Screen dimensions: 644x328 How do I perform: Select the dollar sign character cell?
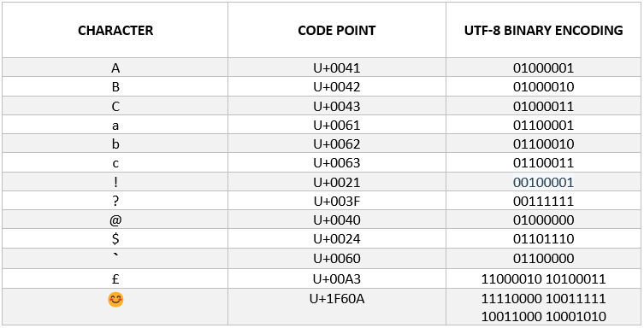click(x=115, y=239)
